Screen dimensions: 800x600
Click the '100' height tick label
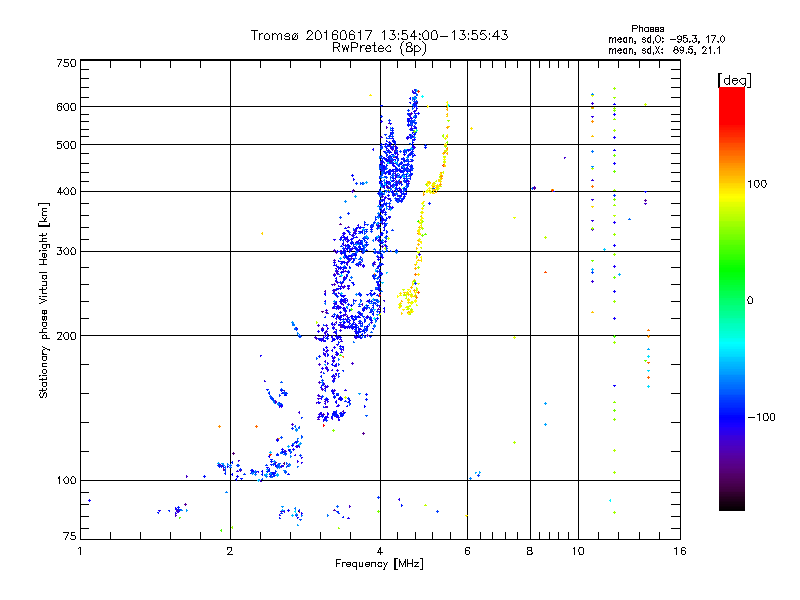click(67, 480)
